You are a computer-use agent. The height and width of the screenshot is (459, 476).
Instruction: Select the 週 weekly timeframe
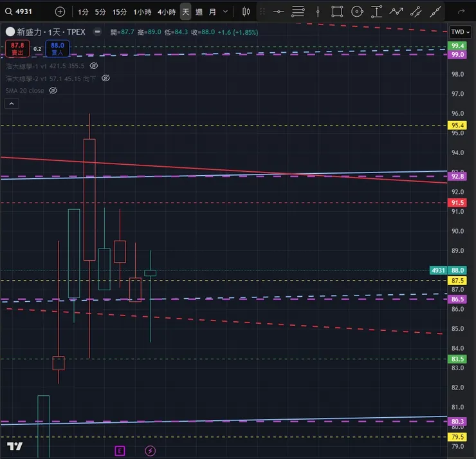(199, 12)
